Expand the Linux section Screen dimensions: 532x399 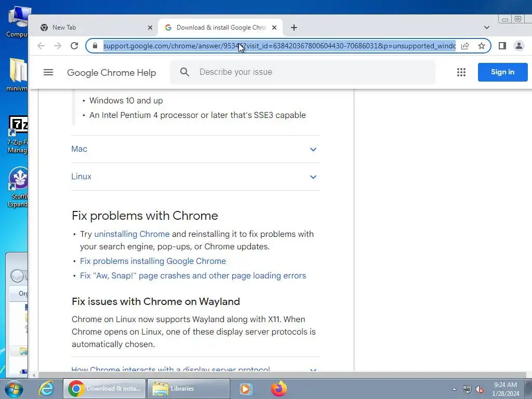click(195, 177)
